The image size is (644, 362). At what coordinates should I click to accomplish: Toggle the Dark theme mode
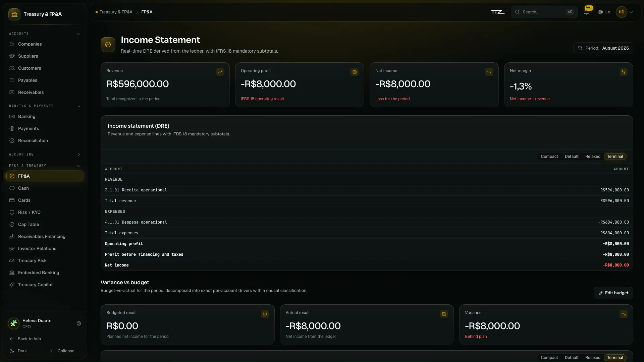(18, 351)
